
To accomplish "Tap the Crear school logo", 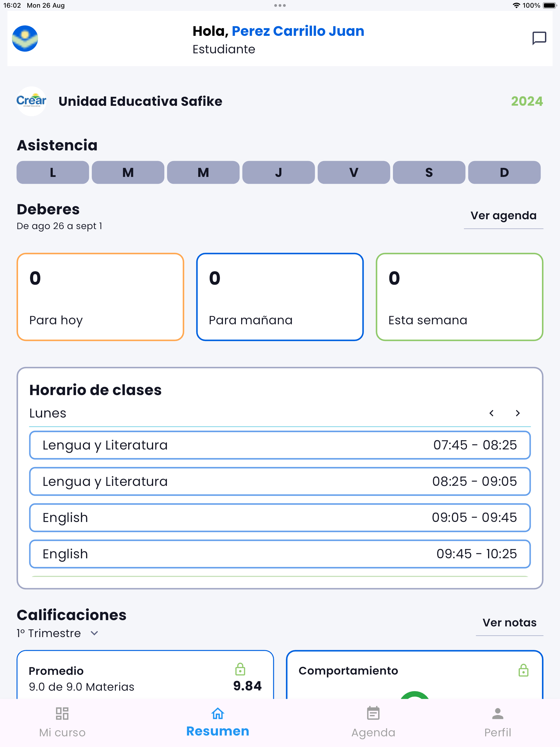I will coord(31,101).
